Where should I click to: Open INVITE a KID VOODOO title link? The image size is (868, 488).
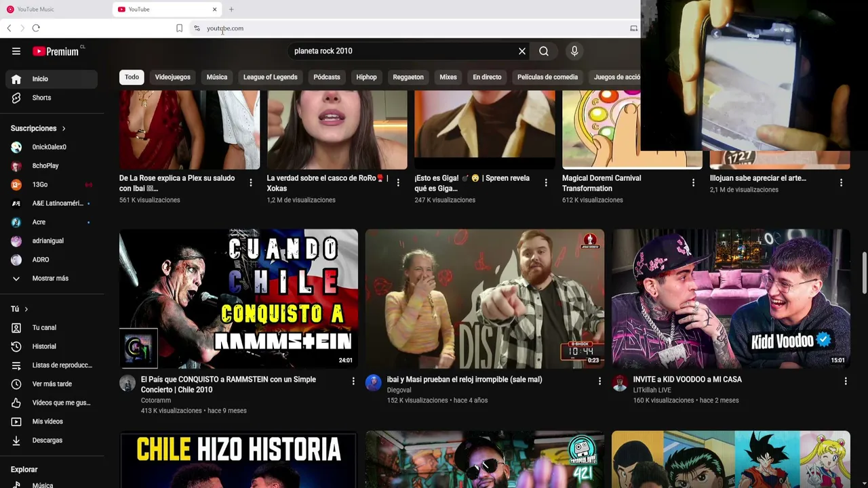[x=688, y=380]
